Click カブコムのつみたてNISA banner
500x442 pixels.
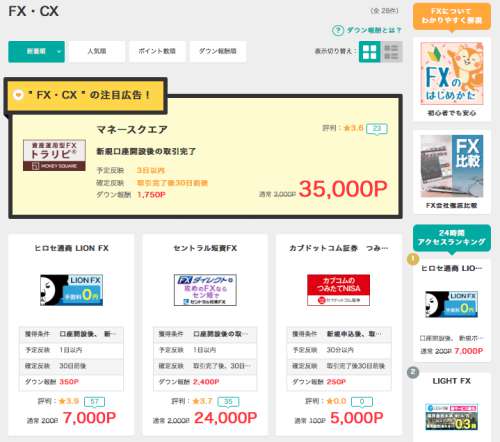click(338, 290)
